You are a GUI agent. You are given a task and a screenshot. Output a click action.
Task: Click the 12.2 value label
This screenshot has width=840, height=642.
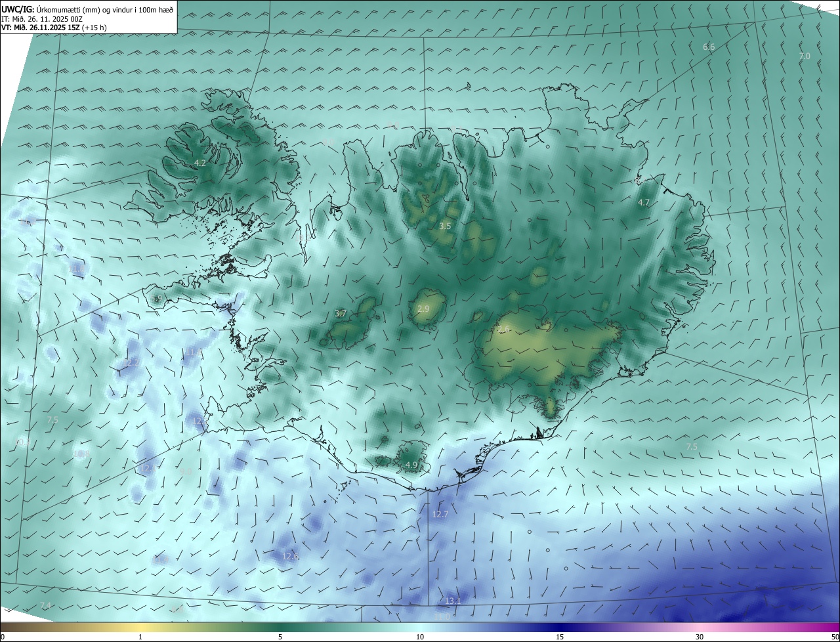pos(131,362)
